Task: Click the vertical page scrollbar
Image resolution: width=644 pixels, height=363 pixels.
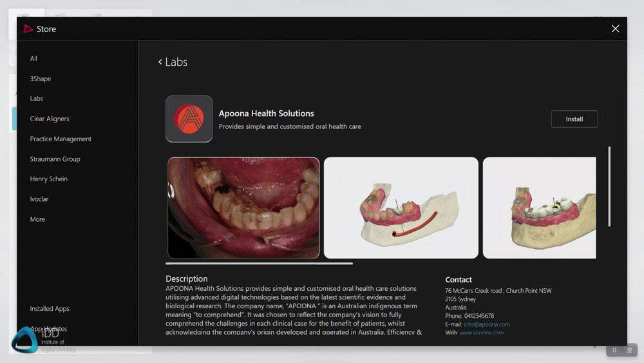Action: 609,186
